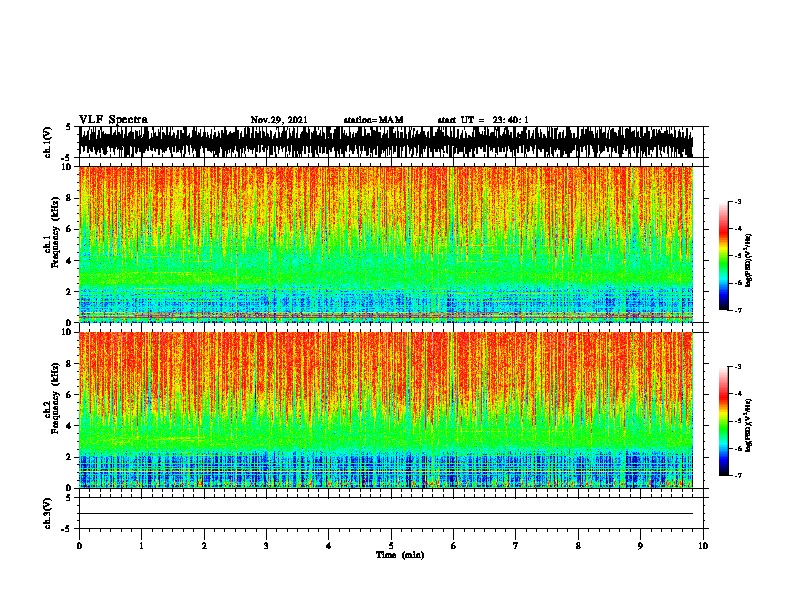Click the "ch.3(V)" axis label

47,513
